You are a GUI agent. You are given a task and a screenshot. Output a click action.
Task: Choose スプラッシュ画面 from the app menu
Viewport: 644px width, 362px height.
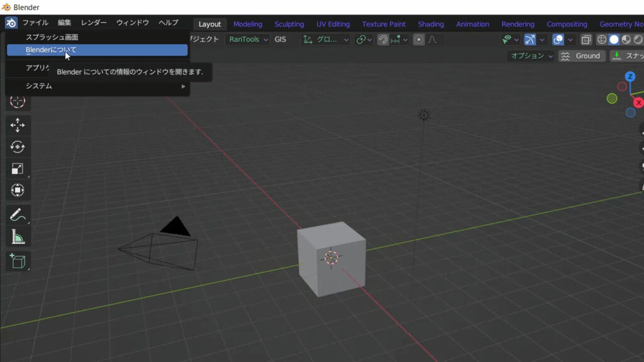[97, 37]
